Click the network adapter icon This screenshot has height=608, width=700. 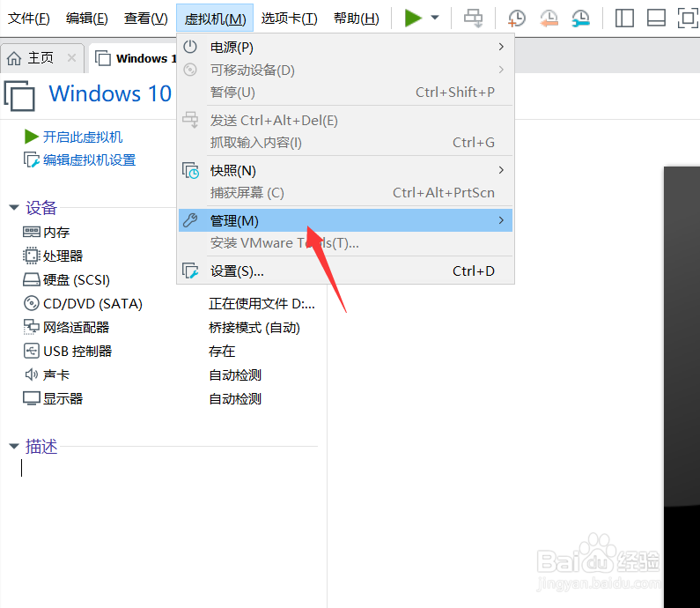[x=31, y=327]
